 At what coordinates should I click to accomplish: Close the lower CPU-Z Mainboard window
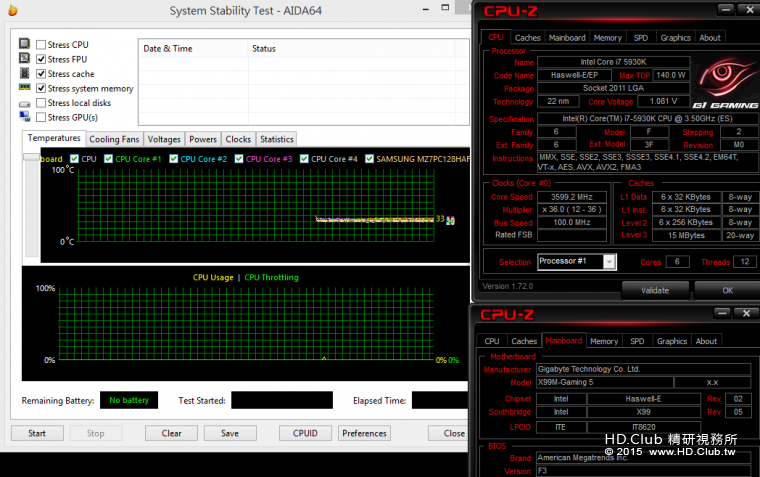[x=746, y=313]
